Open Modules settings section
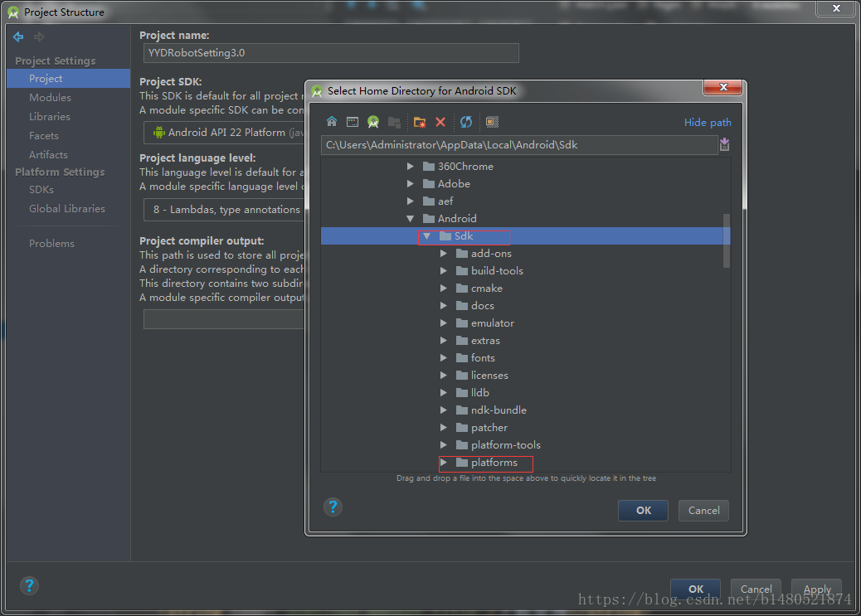 coord(50,98)
